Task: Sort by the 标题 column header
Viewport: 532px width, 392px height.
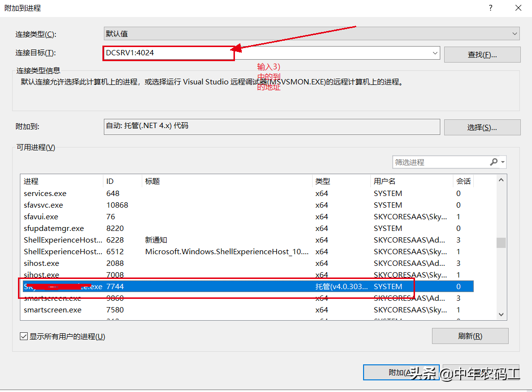Action: point(227,181)
